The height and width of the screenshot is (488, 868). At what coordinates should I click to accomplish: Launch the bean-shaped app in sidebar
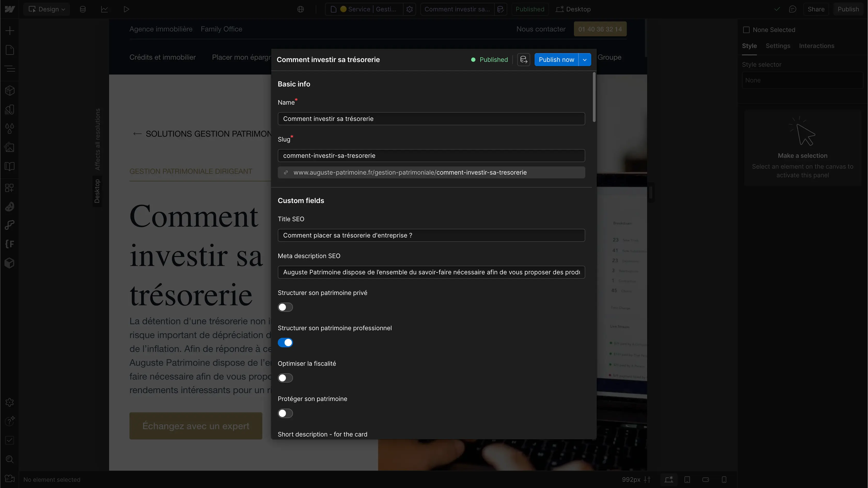tap(10, 207)
